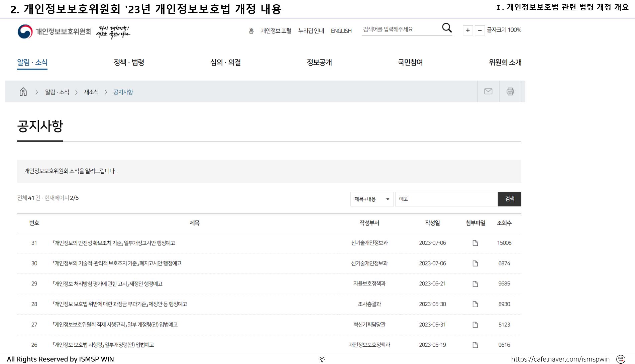
Task: Open the 알림·소식 main menu
Action: pyautogui.click(x=32, y=62)
